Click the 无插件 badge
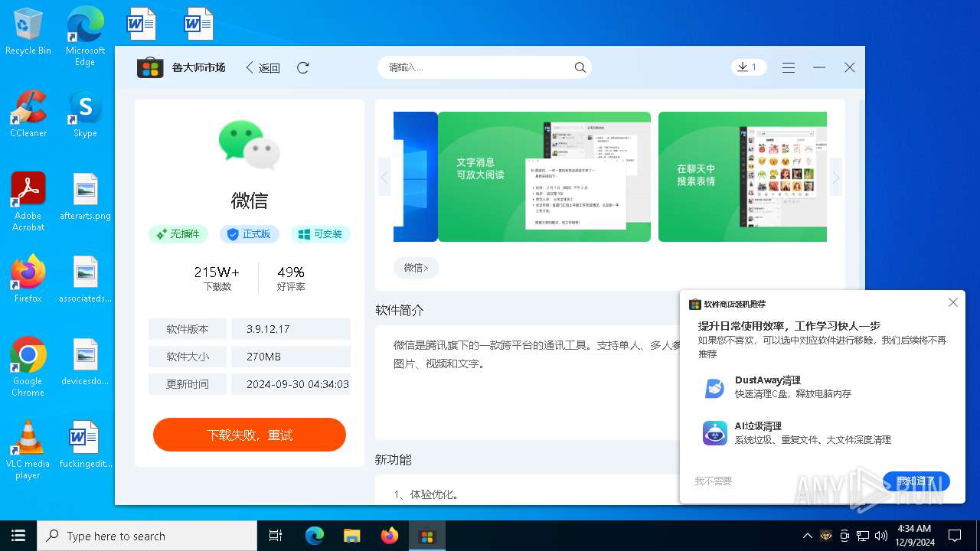This screenshot has width=980, height=551. click(178, 234)
